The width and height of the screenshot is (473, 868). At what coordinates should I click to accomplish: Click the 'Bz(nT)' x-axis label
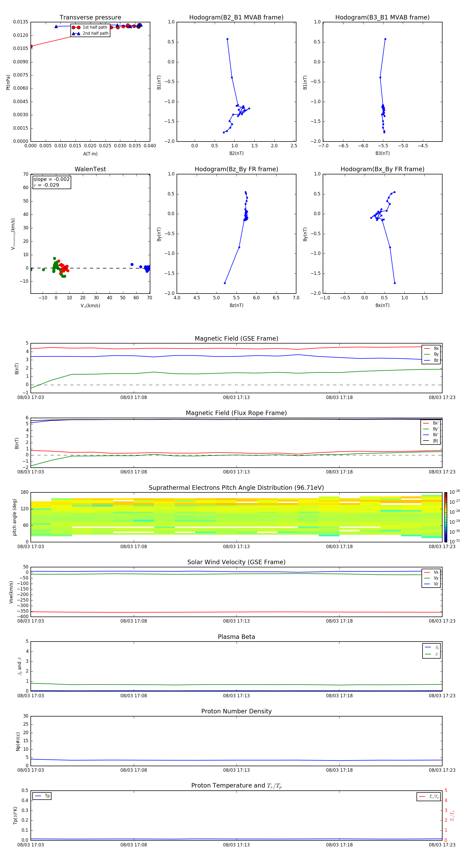click(x=236, y=305)
